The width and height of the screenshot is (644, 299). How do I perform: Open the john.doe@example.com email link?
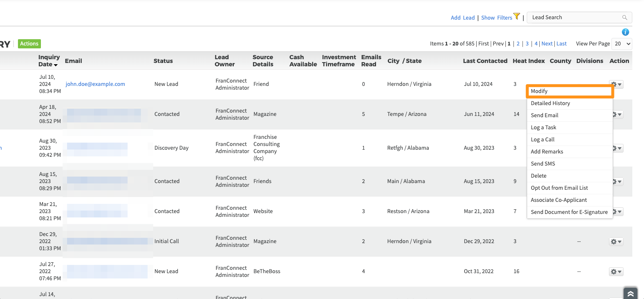click(95, 84)
